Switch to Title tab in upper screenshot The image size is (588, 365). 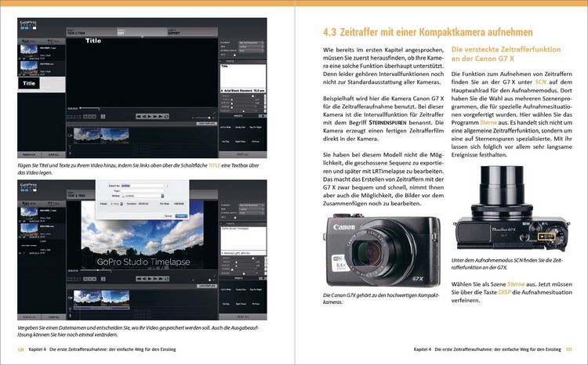click(53, 42)
